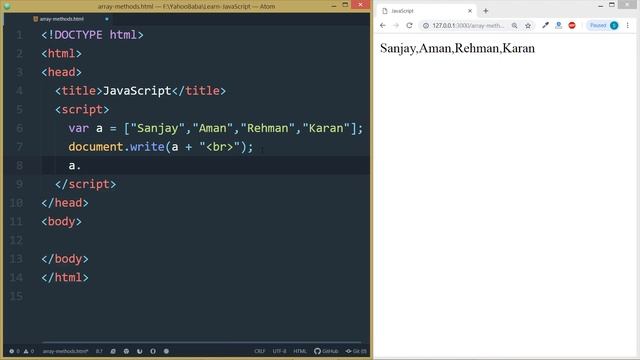Click array-methods.html file name in status bar

point(65,351)
